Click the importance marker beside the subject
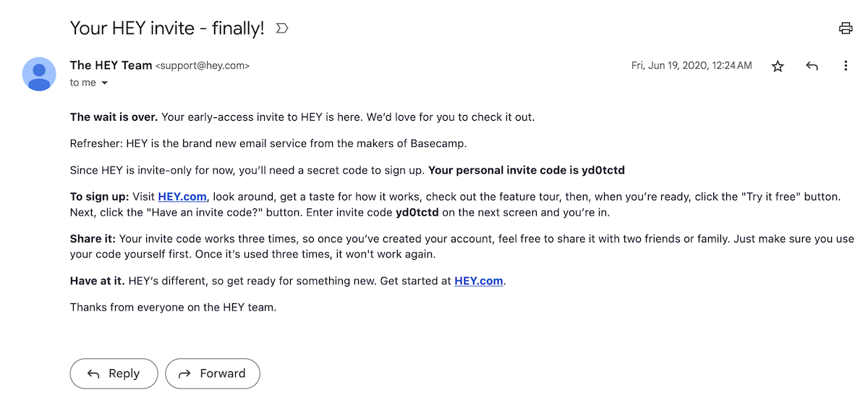Viewport: 868px width, 406px height. (282, 28)
